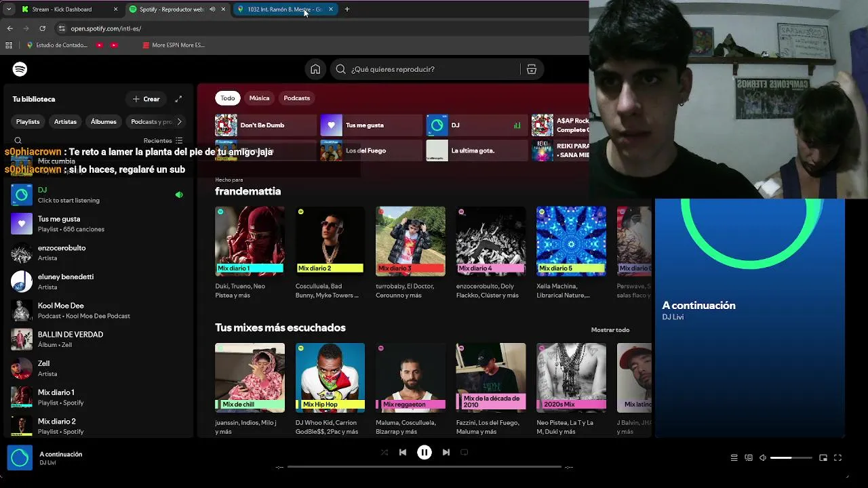Viewport: 868px width, 488px height.
Task: Select the Todo filter chip
Action: click(x=228, y=98)
